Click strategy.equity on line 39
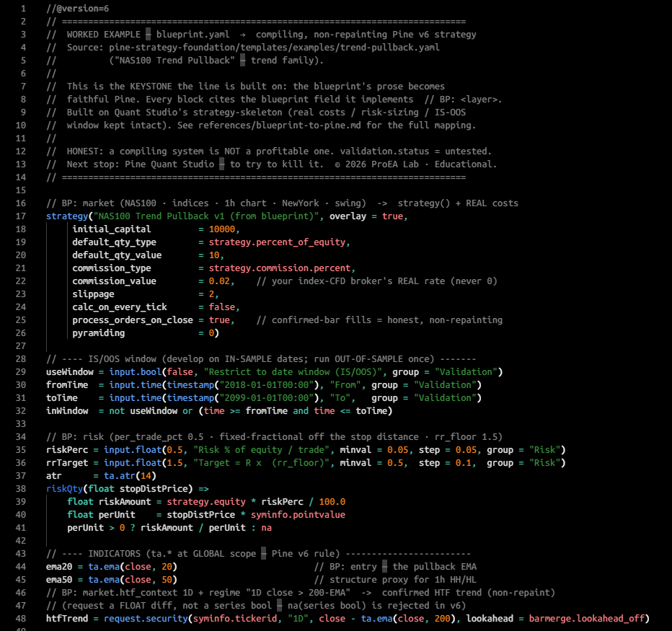This screenshot has height=631, width=672. click(x=206, y=502)
